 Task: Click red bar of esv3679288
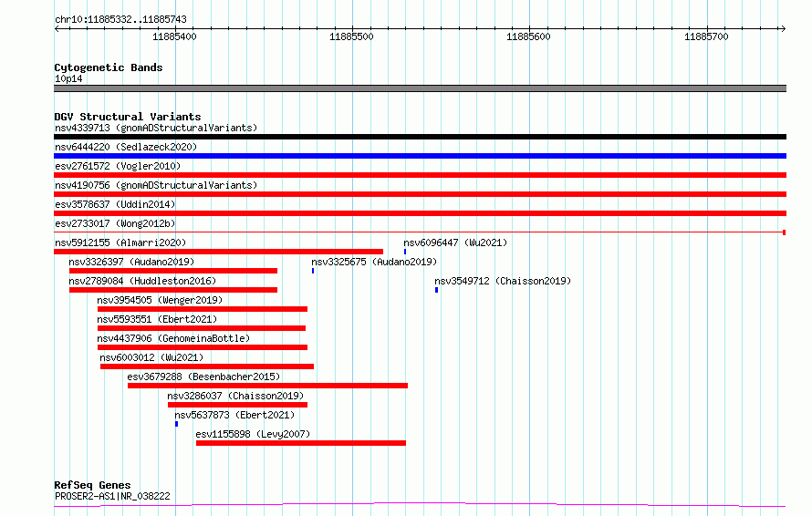click(x=267, y=386)
